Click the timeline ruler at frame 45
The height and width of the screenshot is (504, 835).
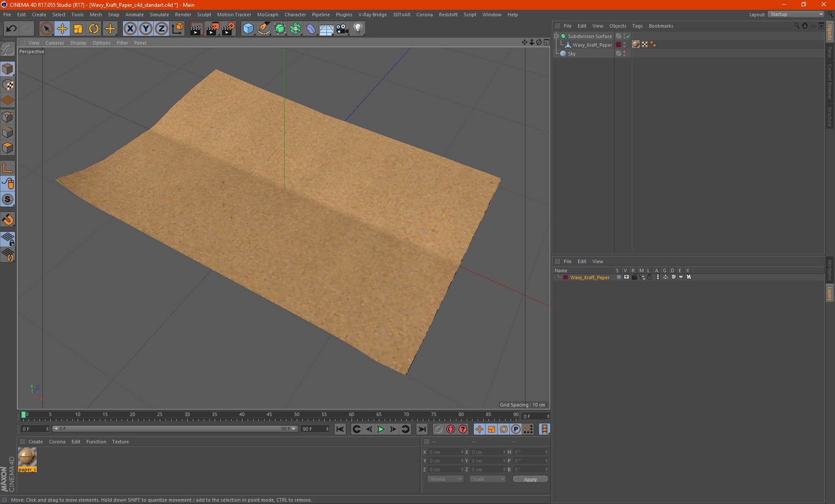269,414
